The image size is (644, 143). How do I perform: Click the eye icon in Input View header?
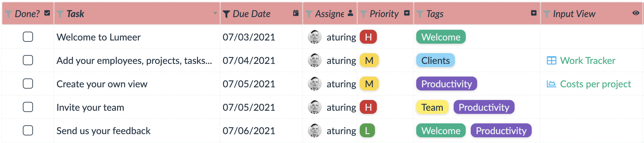pyautogui.click(x=636, y=13)
